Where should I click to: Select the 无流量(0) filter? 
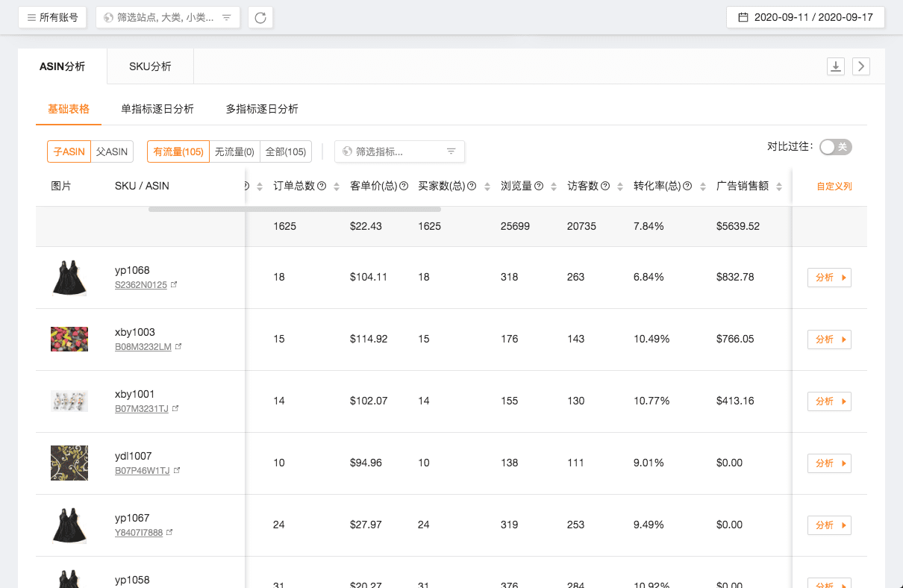point(234,151)
